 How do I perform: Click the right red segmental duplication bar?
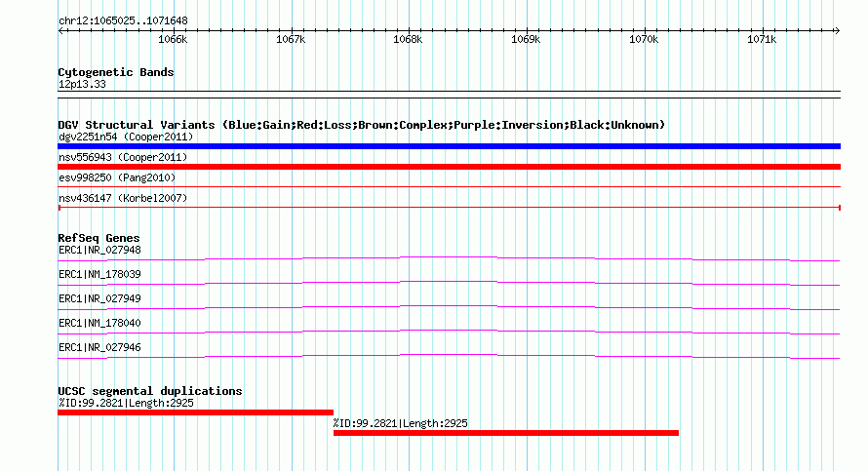[506, 433]
